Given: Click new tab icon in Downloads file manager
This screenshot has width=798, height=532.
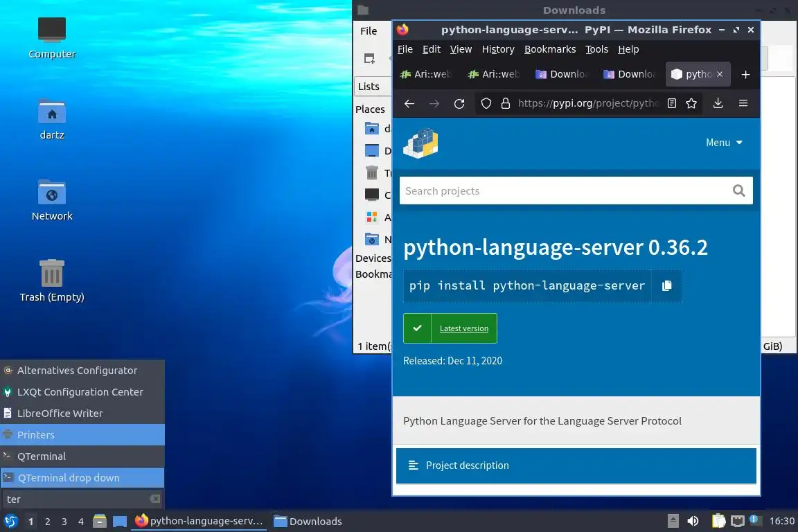Looking at the screenshot, I should pos(369,59).
